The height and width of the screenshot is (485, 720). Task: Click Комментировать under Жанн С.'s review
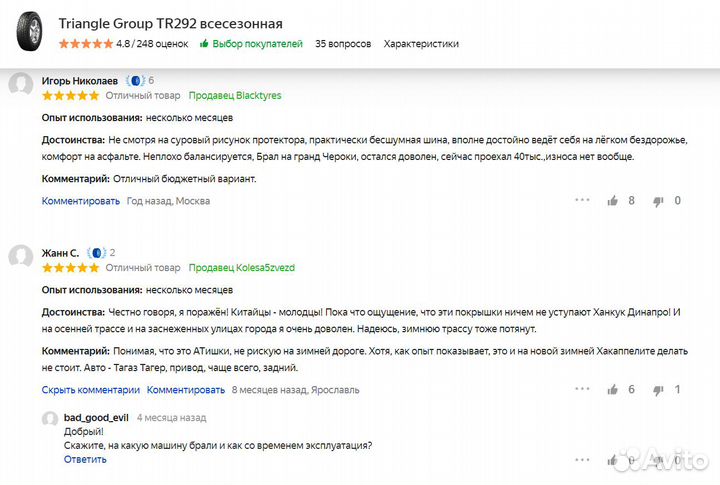click(x=185, y=390)
